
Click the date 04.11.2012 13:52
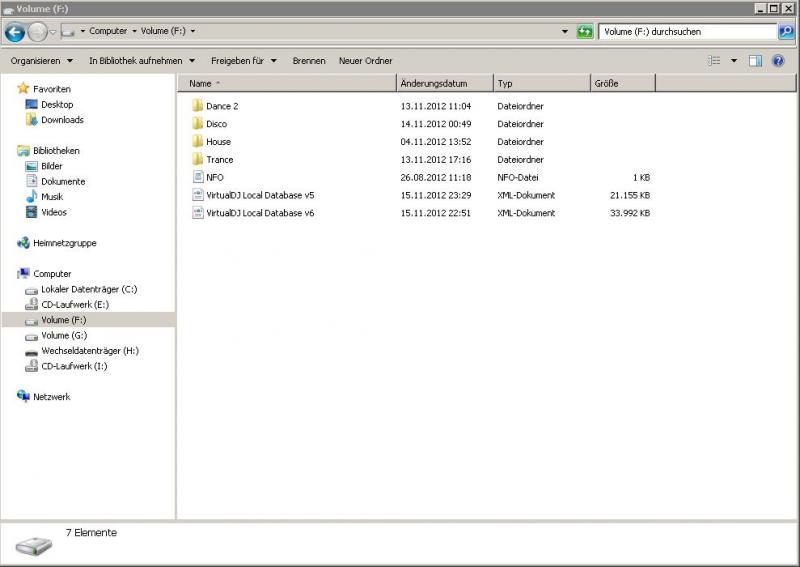436,141
